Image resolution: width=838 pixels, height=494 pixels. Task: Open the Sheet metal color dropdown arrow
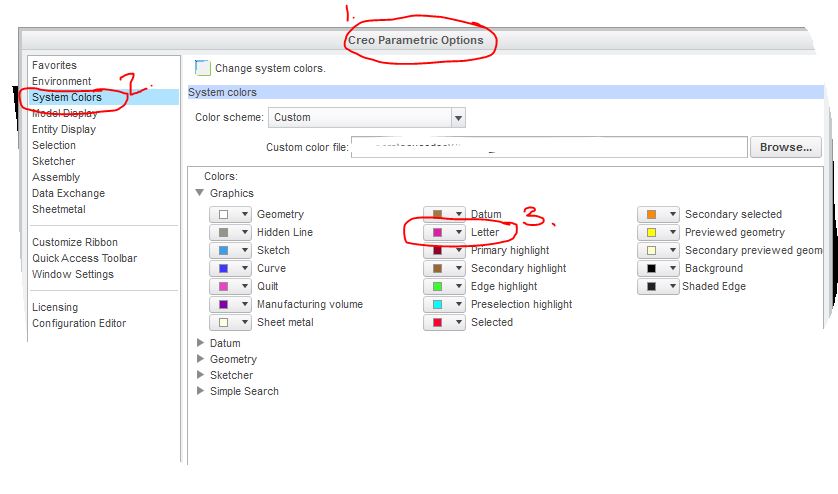[245, 322]
